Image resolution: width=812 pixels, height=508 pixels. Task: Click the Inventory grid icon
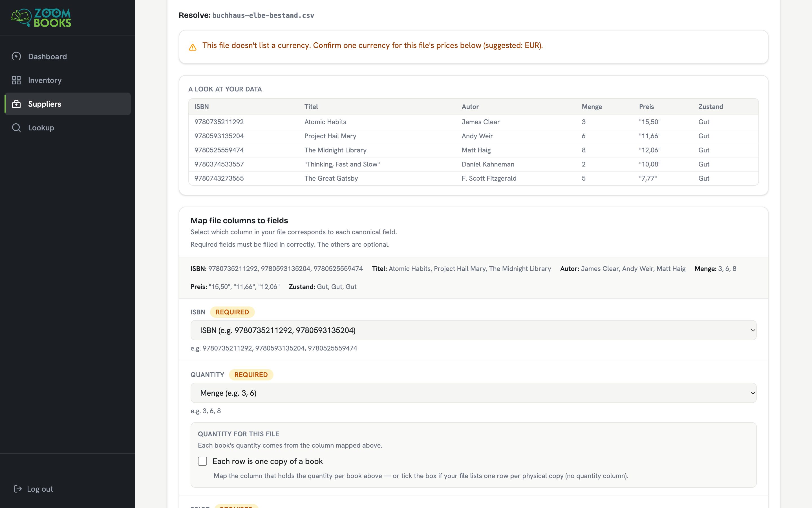(16, 80)
